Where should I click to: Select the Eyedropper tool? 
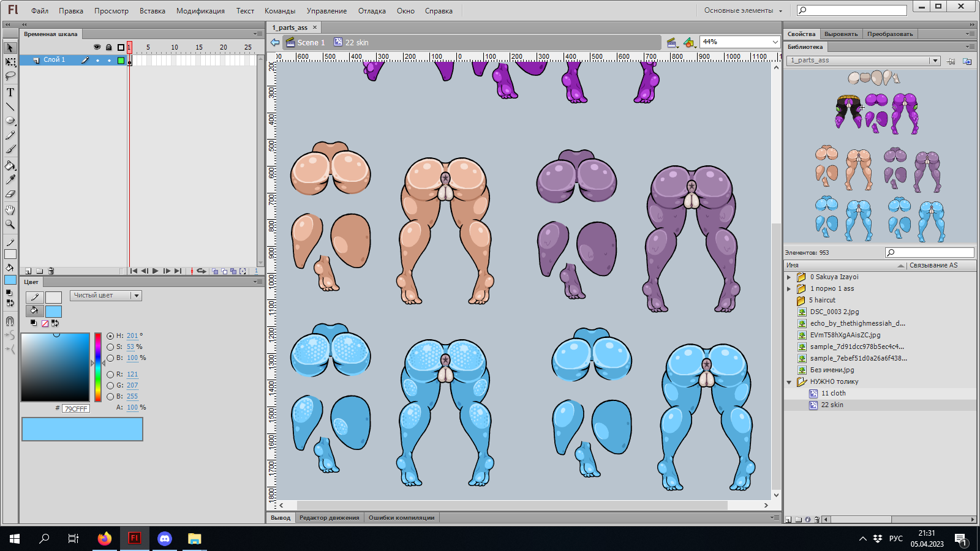click(10, 179)
